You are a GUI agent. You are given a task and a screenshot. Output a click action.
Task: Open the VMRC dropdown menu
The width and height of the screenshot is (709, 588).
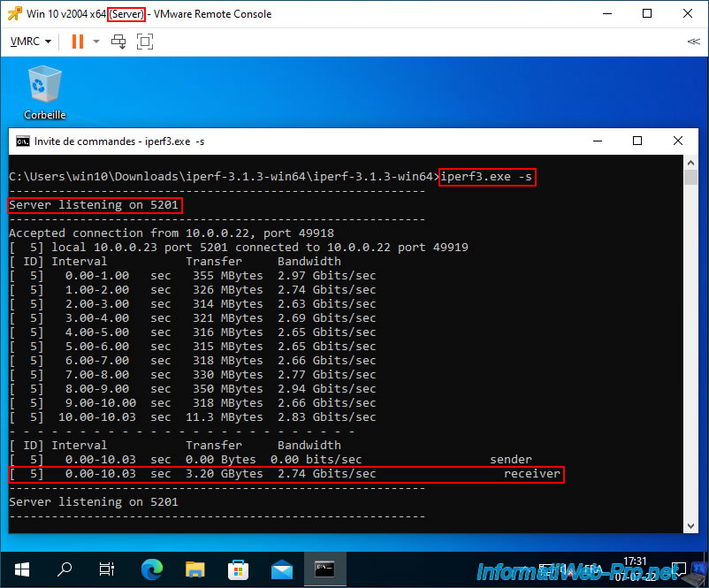[30, 42]
